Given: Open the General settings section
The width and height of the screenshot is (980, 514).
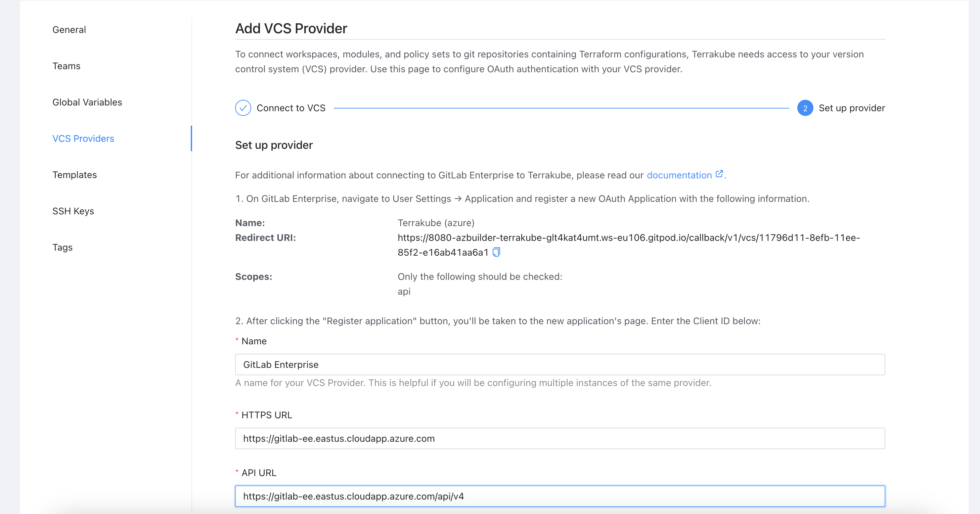Looking at the screenshot, I should [x=69, y=30].
